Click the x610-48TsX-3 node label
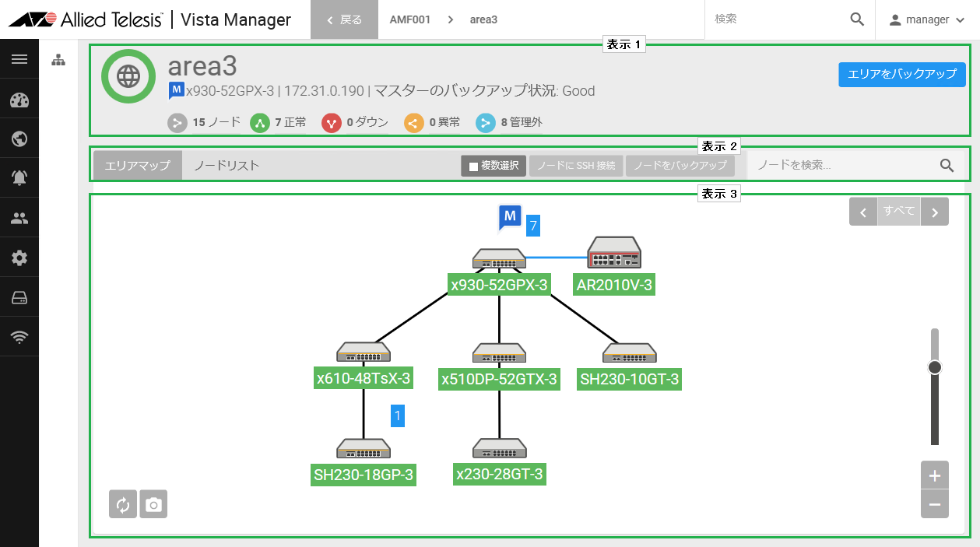 click(364, 379)
